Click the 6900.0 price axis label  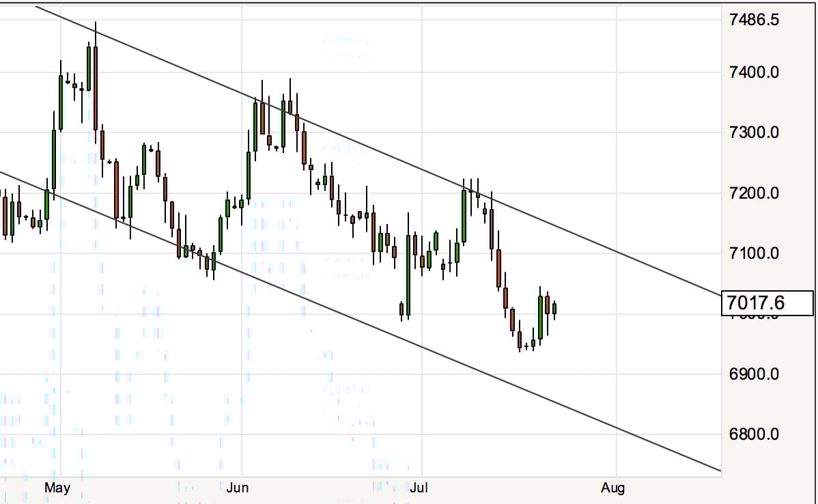tap(754, 374)
